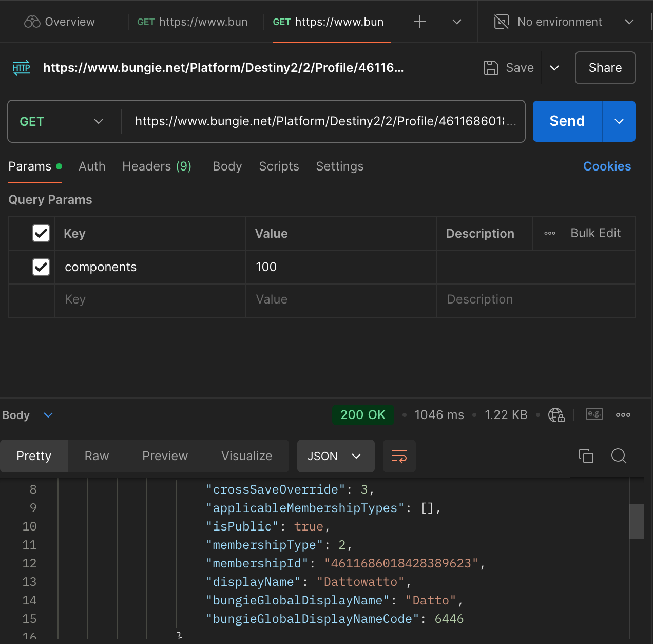Click the HTTP request type icon
This screenshot has width=653, height=644.
pyautogui.click(x=22, y=68)
